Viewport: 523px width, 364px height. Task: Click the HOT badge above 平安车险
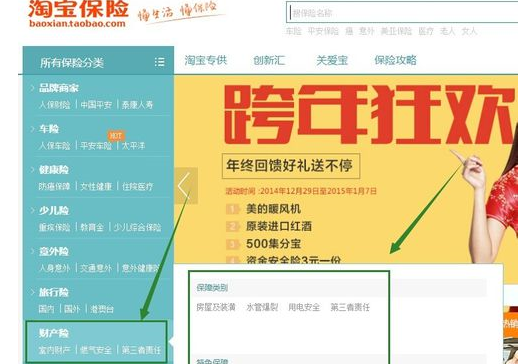pyautogui.click(x=116, y=136)
